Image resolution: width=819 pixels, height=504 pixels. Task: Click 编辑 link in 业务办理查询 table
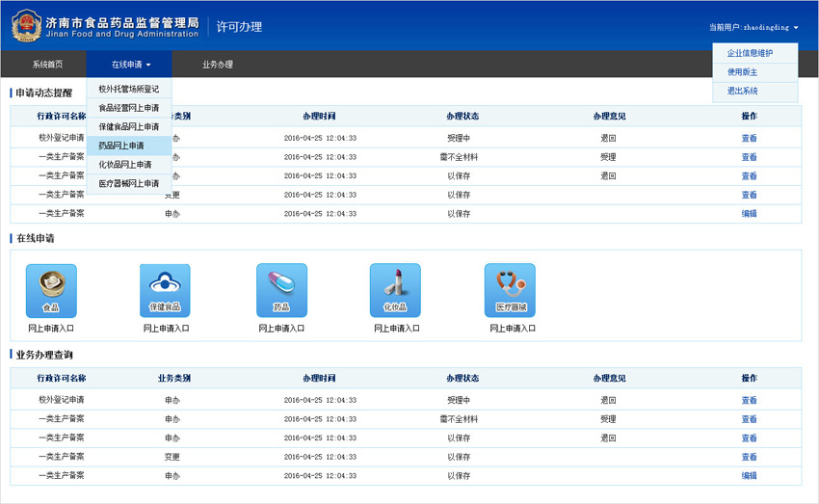click(x=749, y=476)
